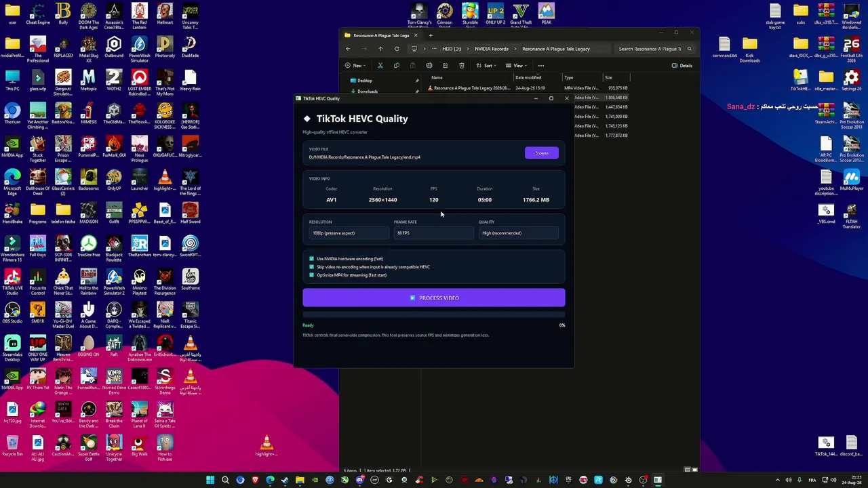
Task: Switch the FRA keyboard language indicator
Action: point(812,481)
